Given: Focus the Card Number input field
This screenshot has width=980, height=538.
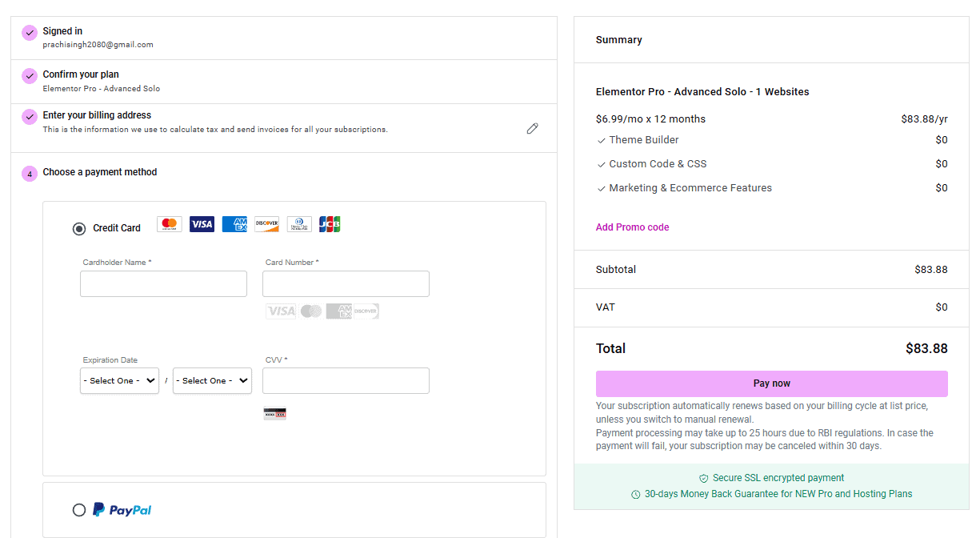Looking at the screenshot, I should pos(346,284).
